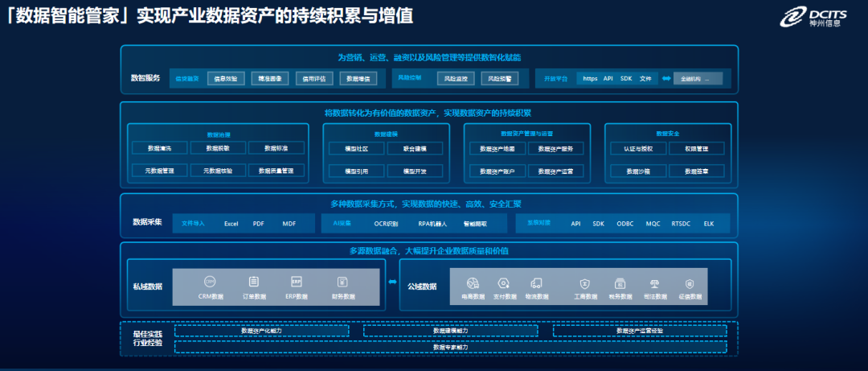This screenshot has width=868, height=371.
Task: Select the 订单数据 clipboard icon
Action: 254,282
